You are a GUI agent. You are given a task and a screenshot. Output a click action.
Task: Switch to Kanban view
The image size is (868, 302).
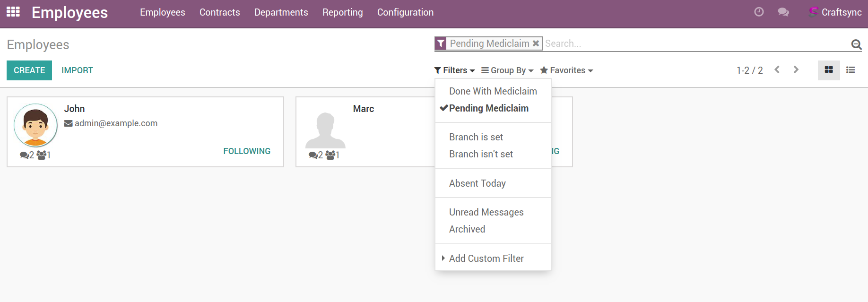pyautogui.click(x=829, y=70)
